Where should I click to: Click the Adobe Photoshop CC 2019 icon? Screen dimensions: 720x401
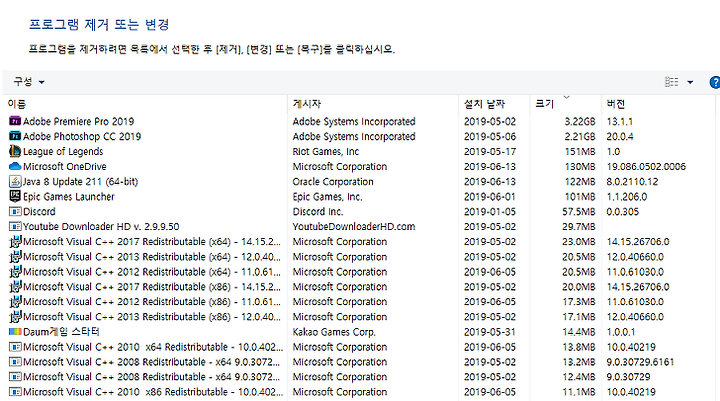coord(15,136)
